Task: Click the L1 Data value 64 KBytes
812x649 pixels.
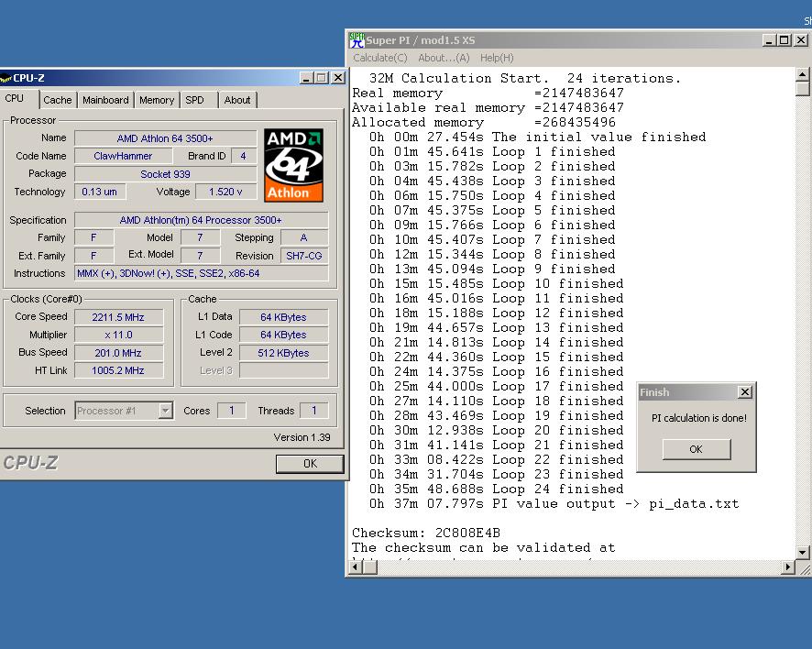Action: click(x=283, y=317)
